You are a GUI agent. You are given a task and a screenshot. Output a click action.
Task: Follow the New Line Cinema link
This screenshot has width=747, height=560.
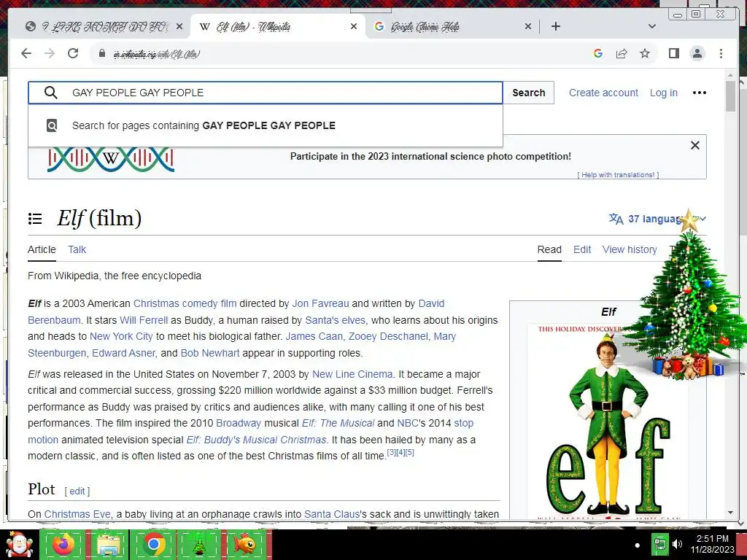[352, 374]
